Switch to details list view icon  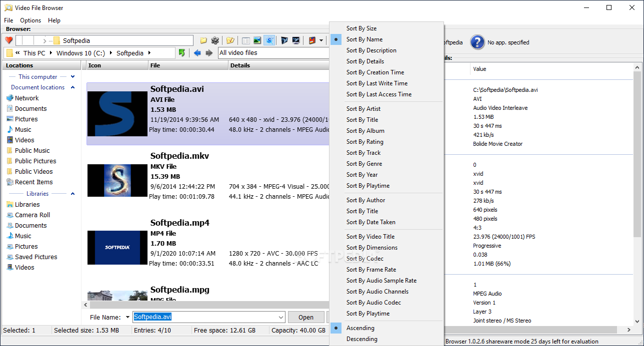tap(246, 40)
